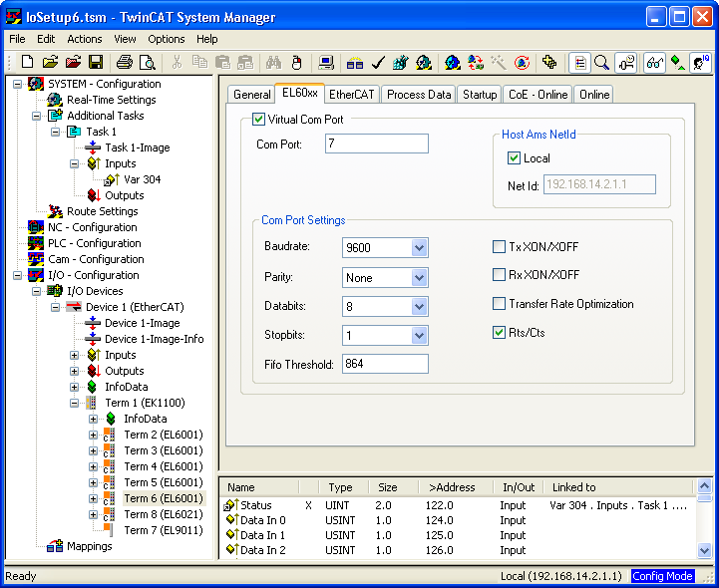
Task: Click the Choose Target System computer icon
Action: (326, 62)
